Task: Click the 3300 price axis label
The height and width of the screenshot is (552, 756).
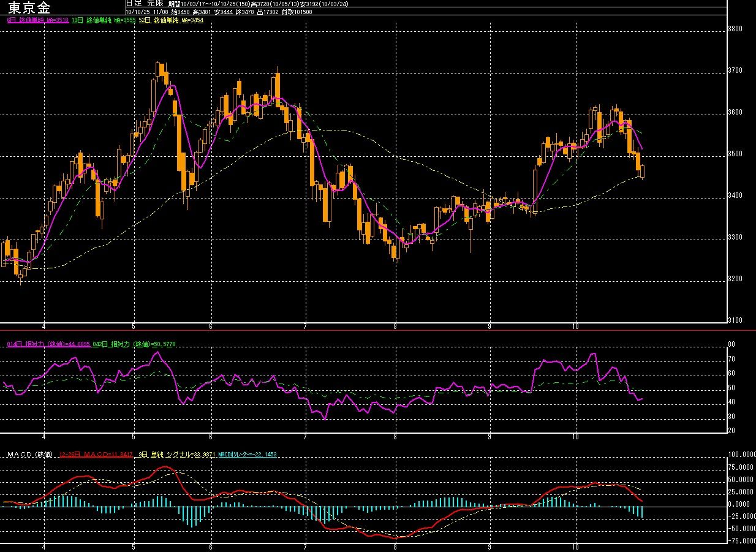Action: 735,237
